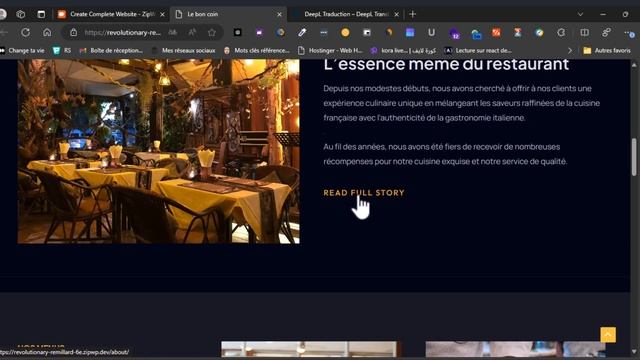Go to the browser home page
640x360 pixels.
point(47,33)
